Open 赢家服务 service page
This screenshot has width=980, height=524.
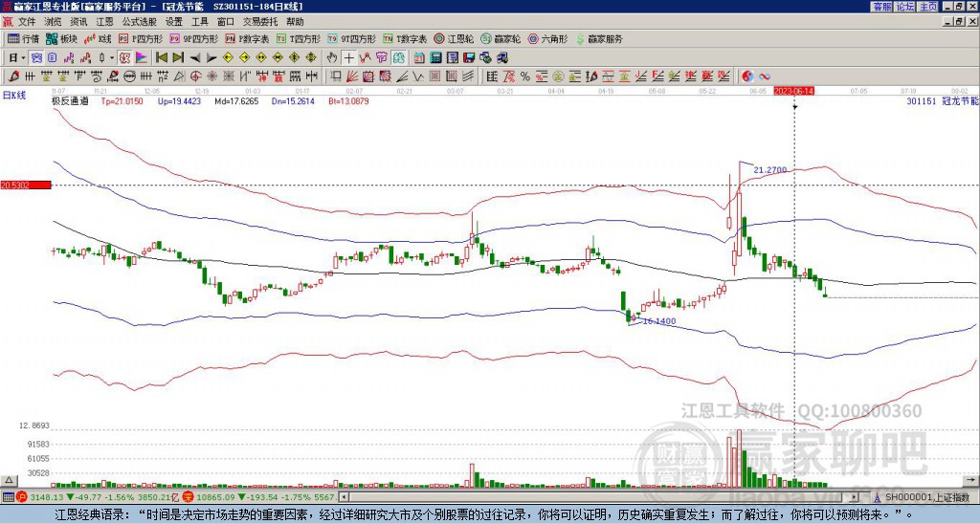[599, 38]
